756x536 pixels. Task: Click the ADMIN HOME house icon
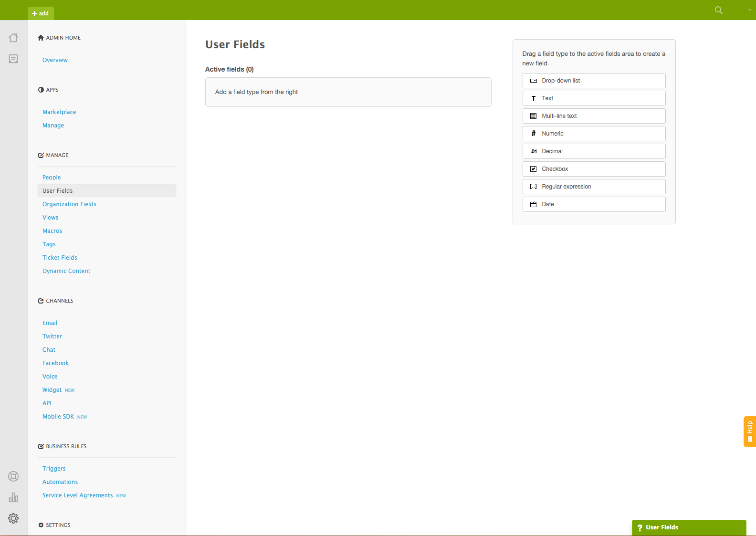41,38
